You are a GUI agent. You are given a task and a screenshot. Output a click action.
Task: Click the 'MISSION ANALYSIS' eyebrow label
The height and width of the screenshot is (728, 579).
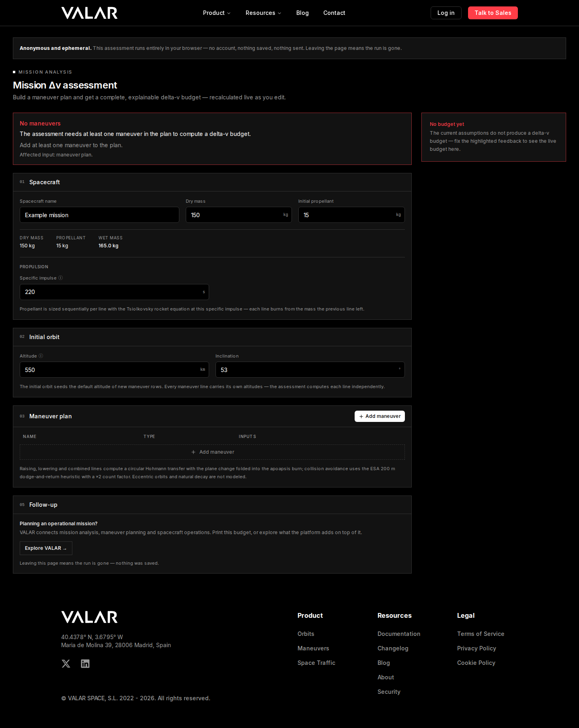click(45, 72)
